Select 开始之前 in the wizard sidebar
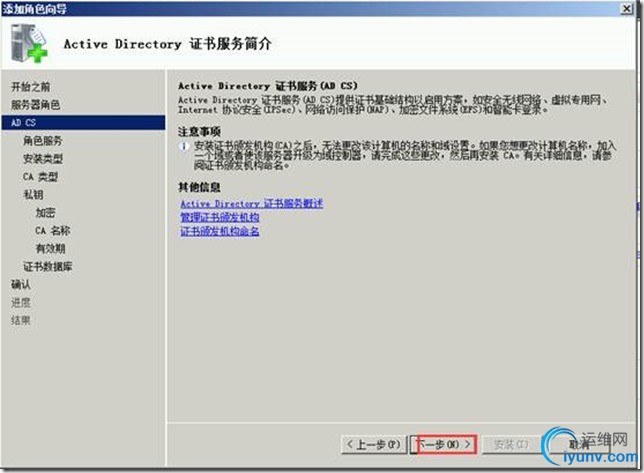 click(x=31, y=87)
